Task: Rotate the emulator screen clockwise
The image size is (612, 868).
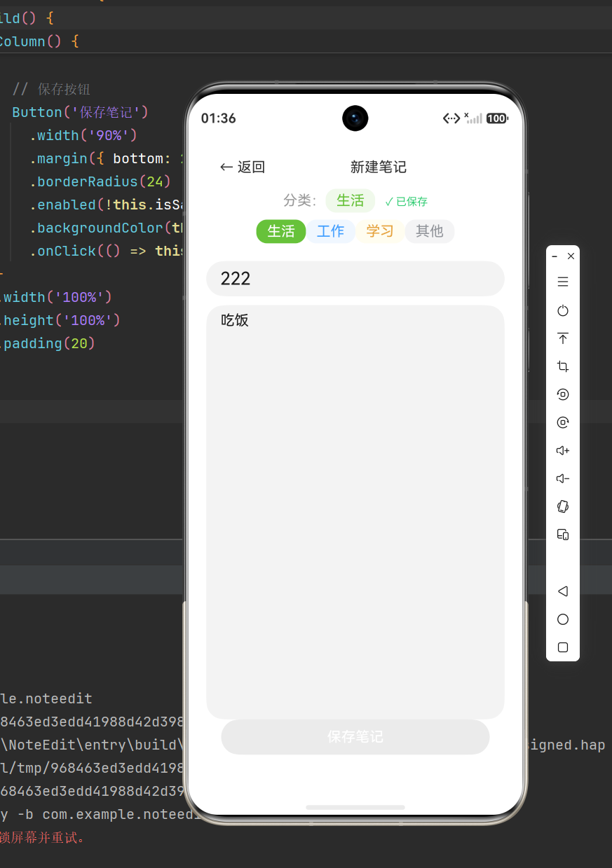Action: tap(562, 422)
